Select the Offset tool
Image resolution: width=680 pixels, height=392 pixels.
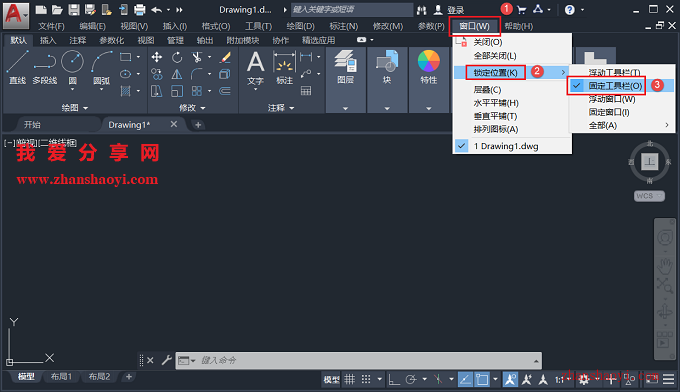[225, 91]
